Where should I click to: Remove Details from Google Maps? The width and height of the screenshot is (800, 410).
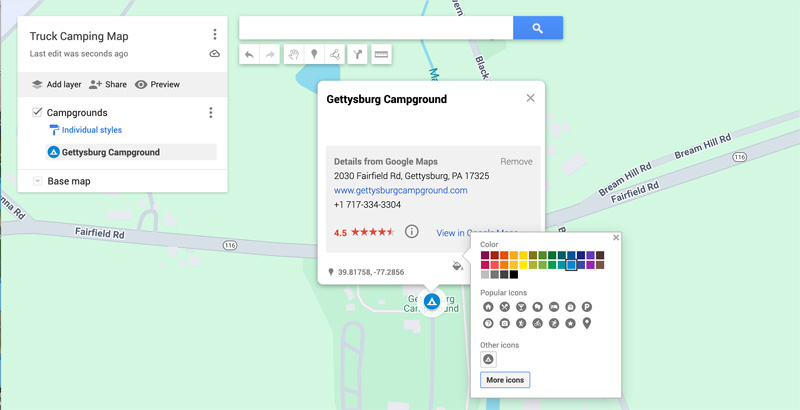(516, 162)
